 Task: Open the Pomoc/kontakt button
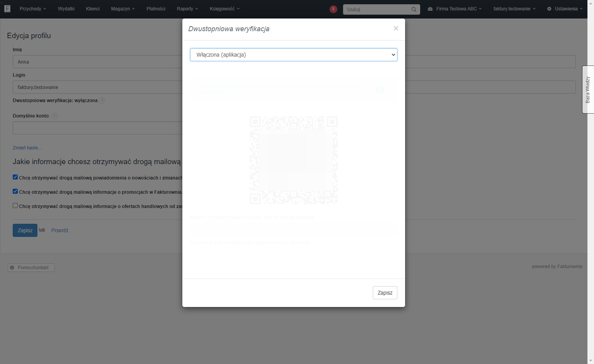[x=31, y=268]
